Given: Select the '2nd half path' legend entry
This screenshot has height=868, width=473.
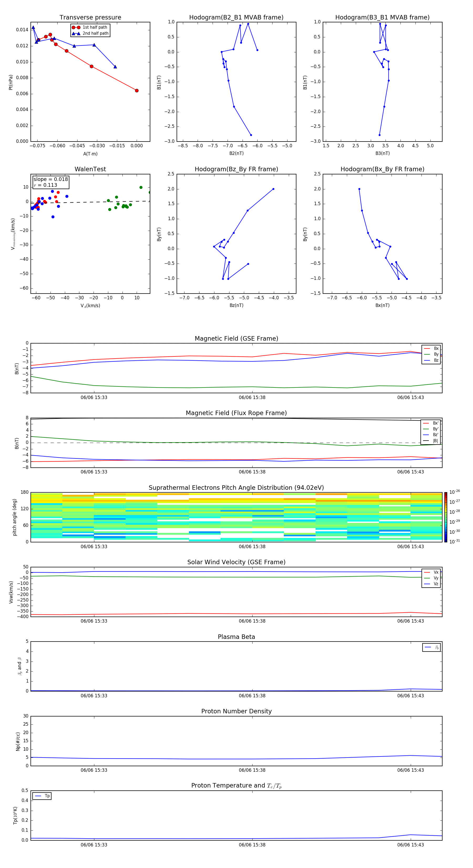Looking at the screenshot, I should tap(90, 33).
